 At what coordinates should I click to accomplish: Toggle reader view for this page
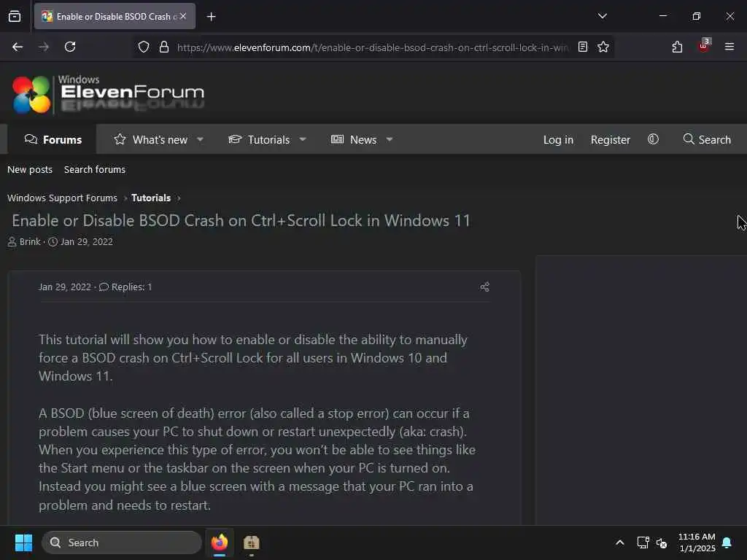click(x=583, y=47)
